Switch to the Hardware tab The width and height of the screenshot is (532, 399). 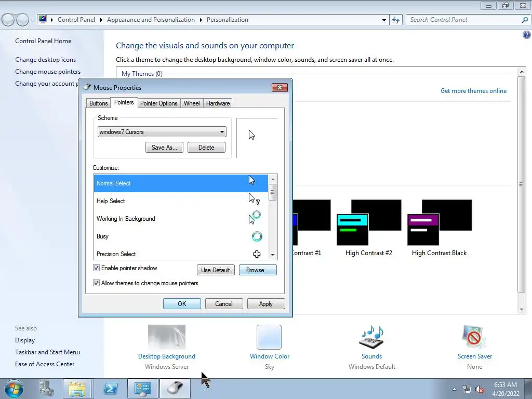(x=218, y=103)
